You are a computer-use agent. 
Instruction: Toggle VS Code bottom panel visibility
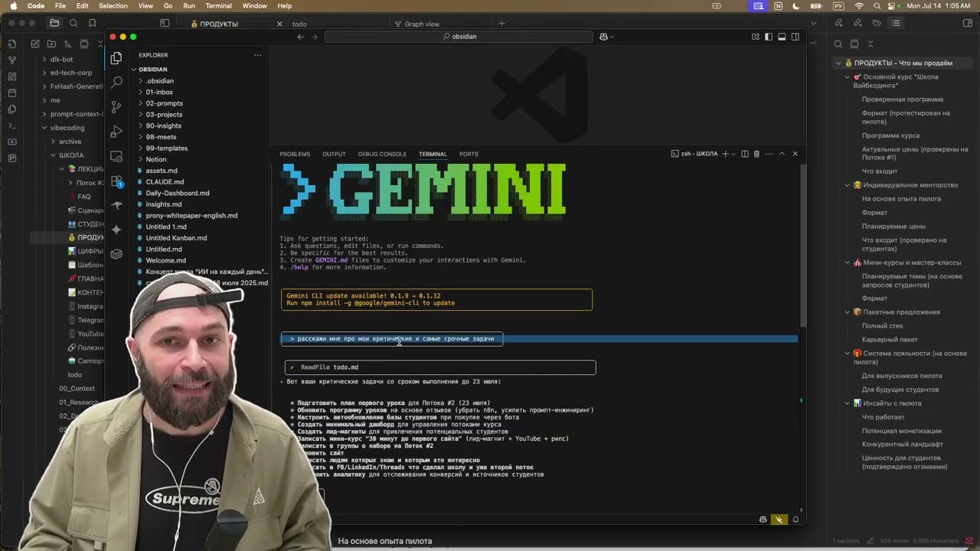click(782, 37)
